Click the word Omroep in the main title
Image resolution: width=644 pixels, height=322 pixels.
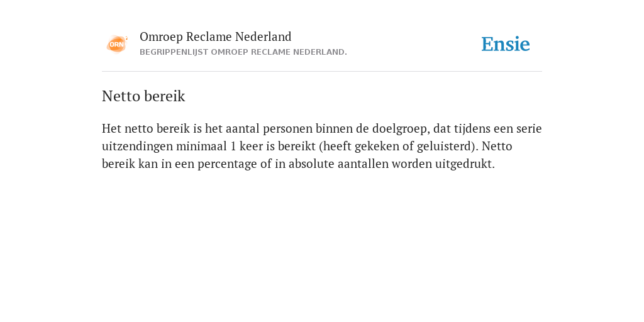coord(161,37)
